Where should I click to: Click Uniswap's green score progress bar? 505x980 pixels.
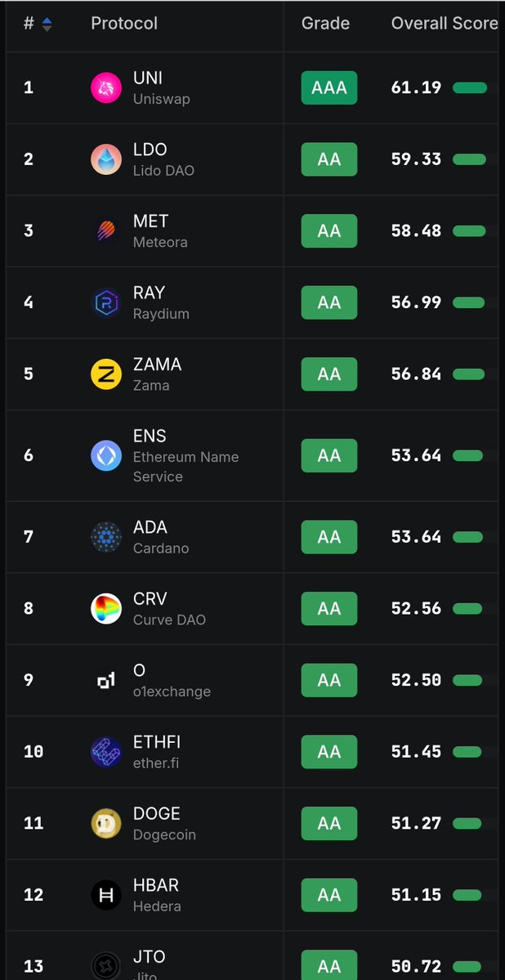(469, 87)
